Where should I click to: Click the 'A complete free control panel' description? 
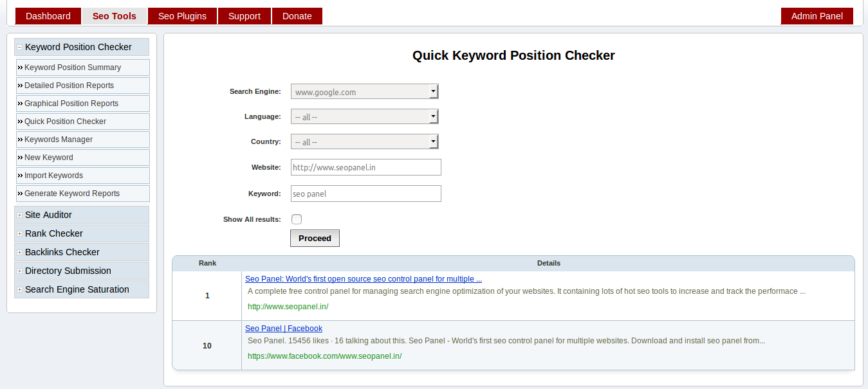(x=526, y=291)
